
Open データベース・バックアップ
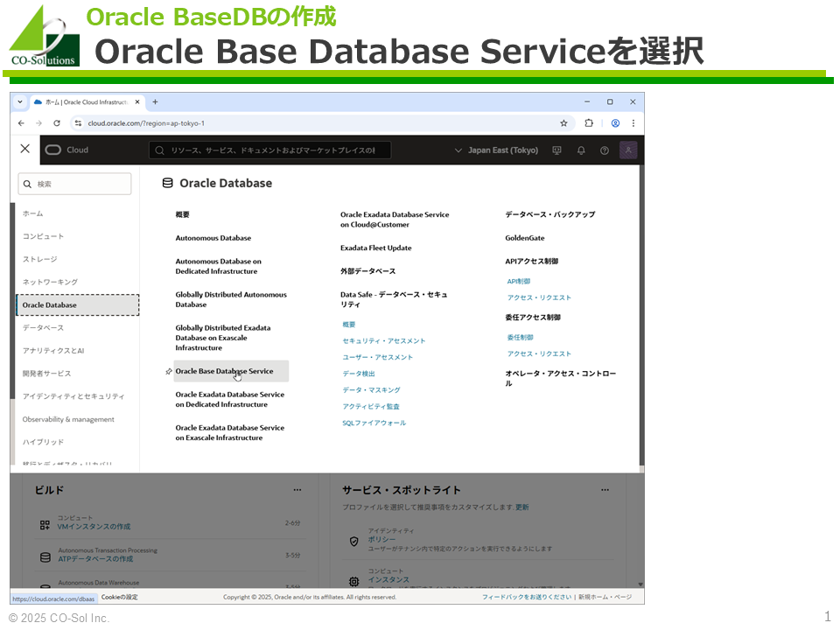[550, 214]
